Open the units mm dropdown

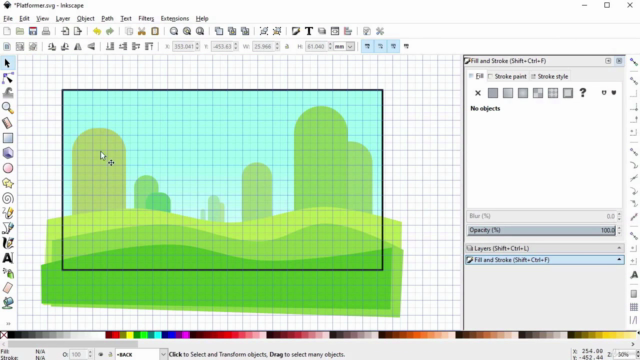click(350, 47)
